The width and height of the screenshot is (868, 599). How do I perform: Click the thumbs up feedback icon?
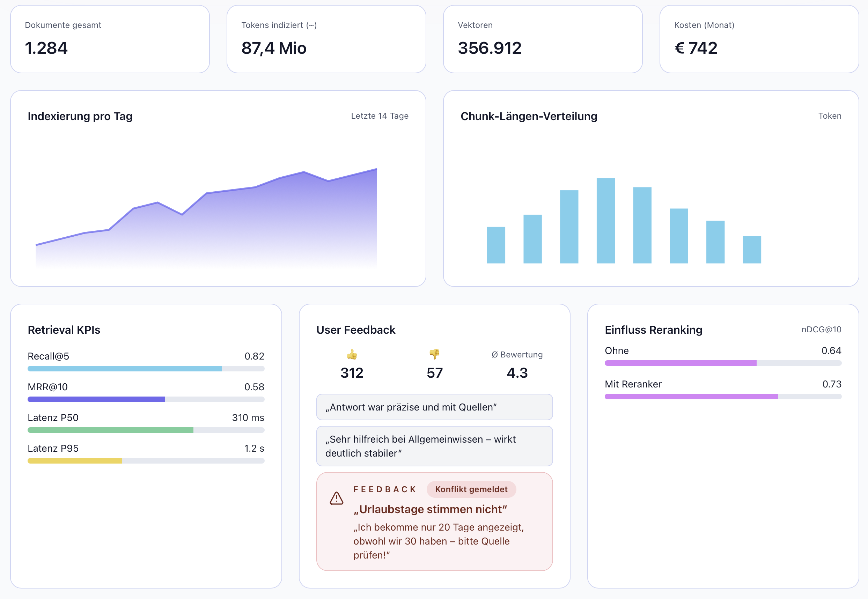pos(352,354)
